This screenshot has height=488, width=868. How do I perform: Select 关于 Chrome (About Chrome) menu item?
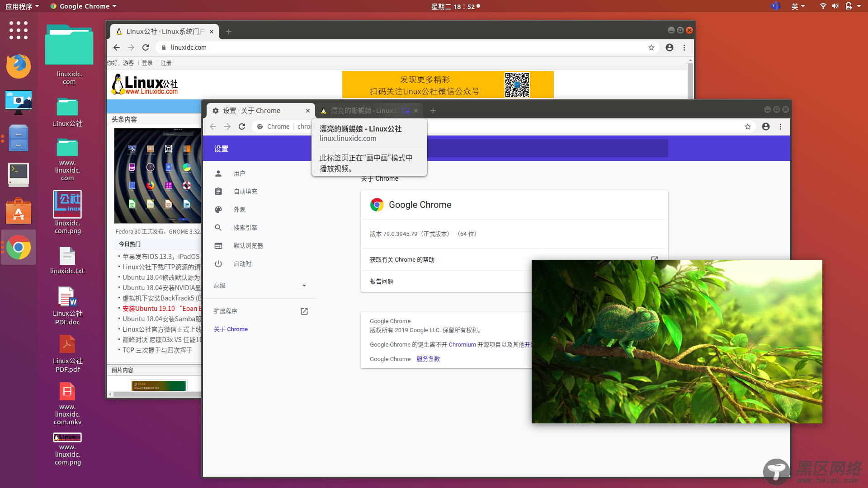pyautogui.click(x=230, y=329)
